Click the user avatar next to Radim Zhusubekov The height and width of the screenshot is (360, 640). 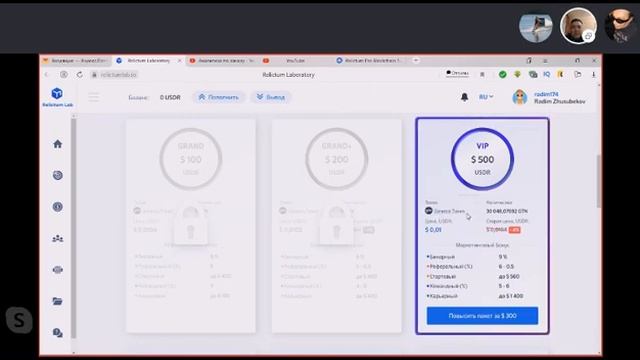point(520,97)
